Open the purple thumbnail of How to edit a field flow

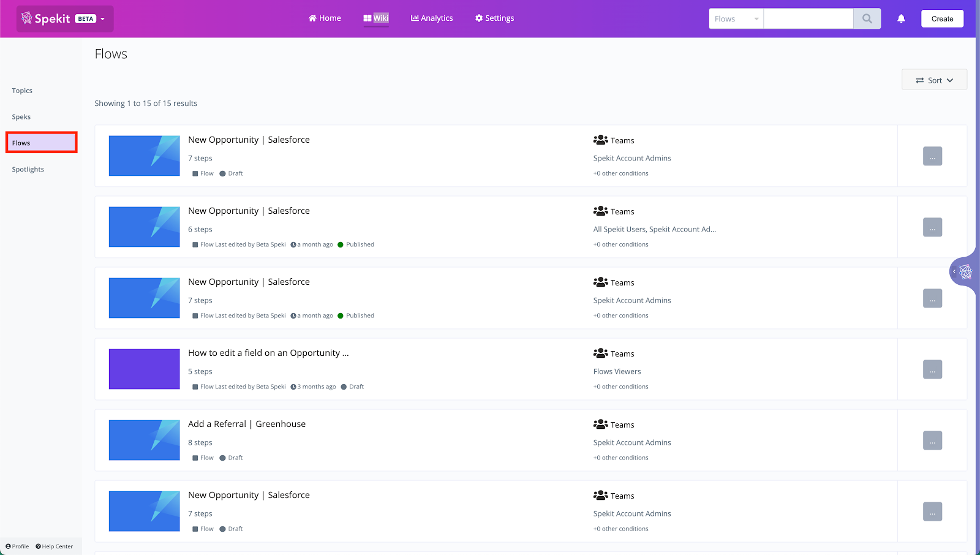pyautogui.click(x=145, y=369)
